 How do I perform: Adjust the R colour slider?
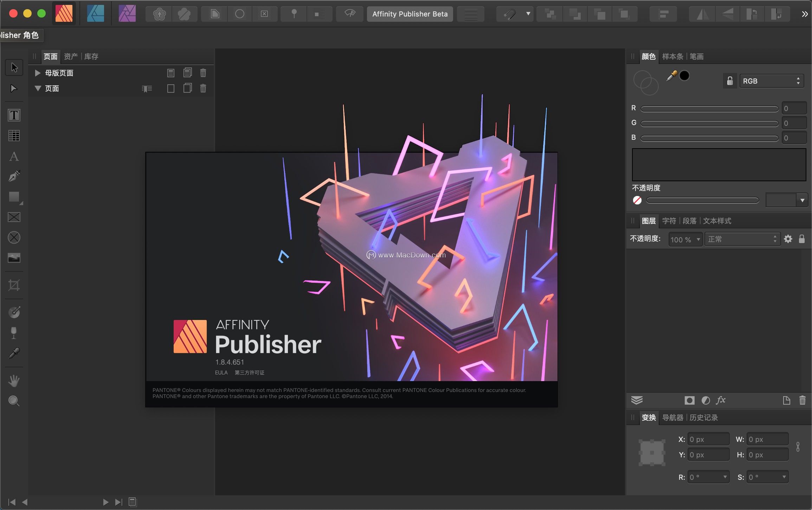709,109
